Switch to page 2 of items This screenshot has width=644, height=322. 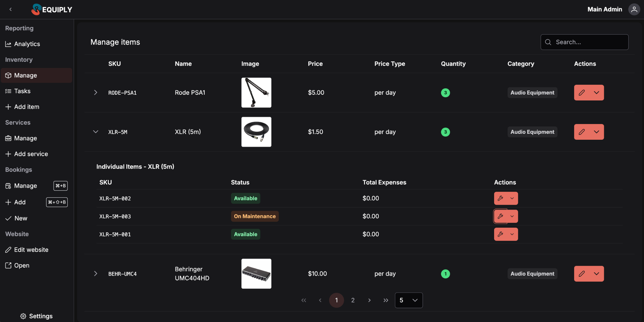(353, 300)
